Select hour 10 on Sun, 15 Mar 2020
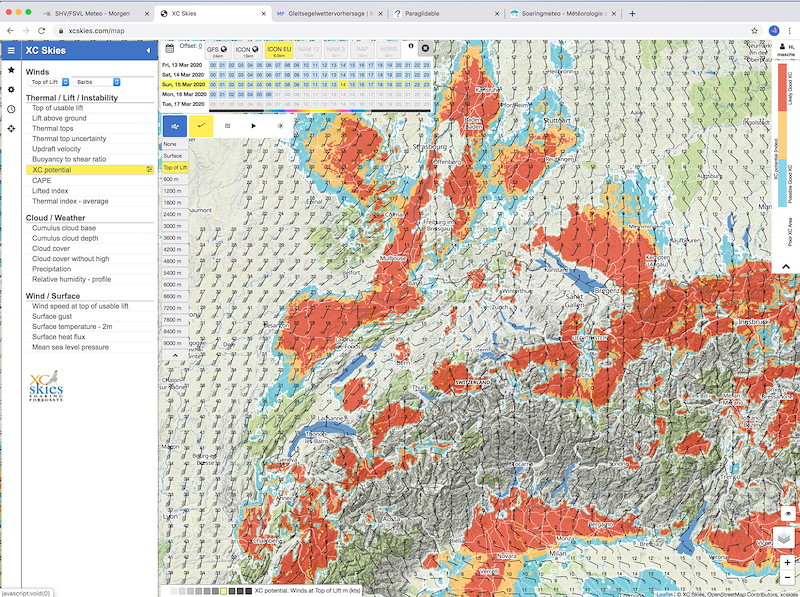800x597 pixels. click(306, 85)
